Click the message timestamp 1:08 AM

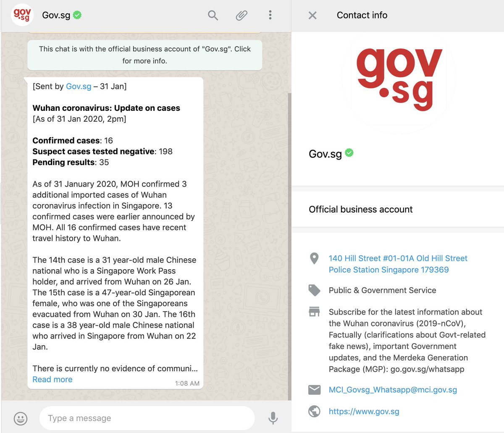[x=187, y=383]
